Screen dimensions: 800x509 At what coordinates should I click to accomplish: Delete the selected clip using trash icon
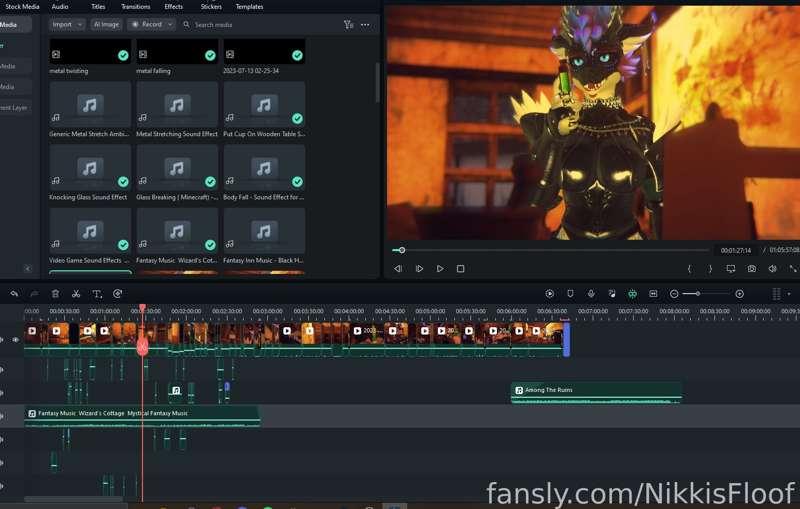pyautogui.click(x=55, y=294)
